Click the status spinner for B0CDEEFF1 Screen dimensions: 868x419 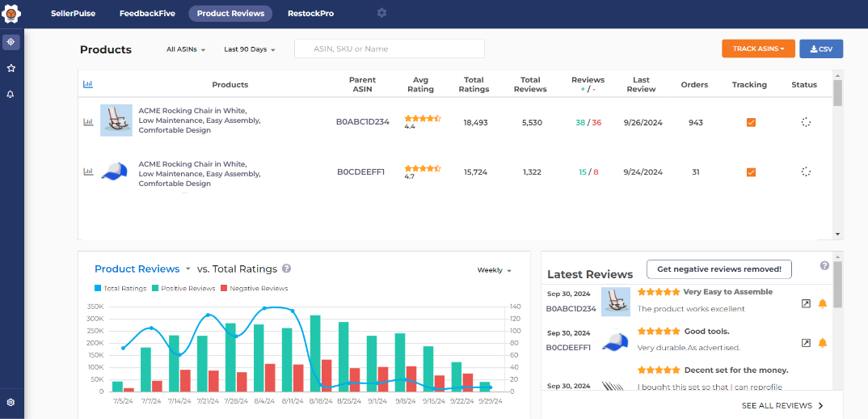pyautogui.click(x=806, y=171)
